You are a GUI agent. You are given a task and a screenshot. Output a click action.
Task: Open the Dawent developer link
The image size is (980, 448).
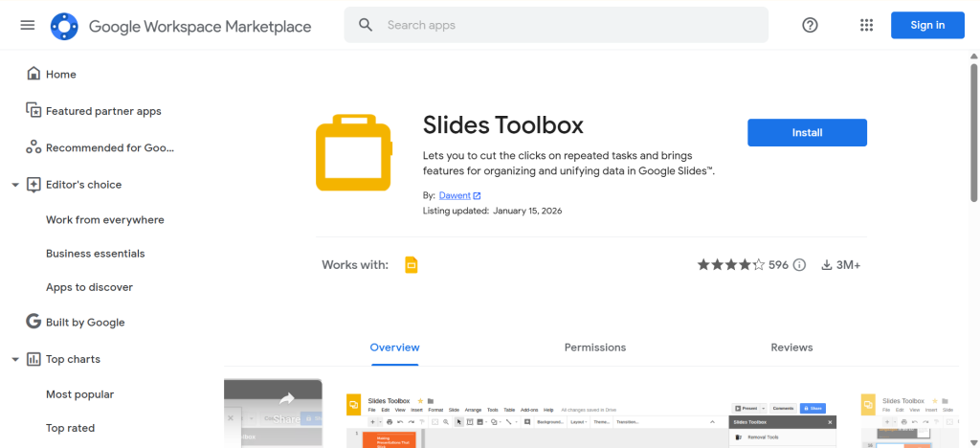(455, 195)
